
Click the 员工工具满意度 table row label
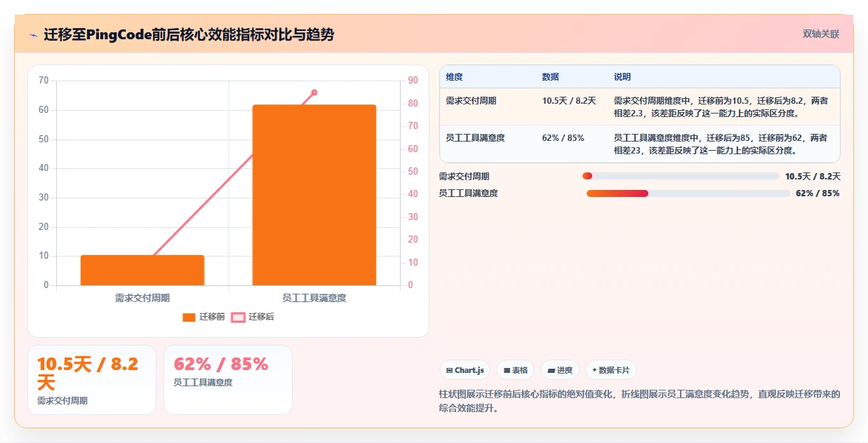tap(475, 138)
